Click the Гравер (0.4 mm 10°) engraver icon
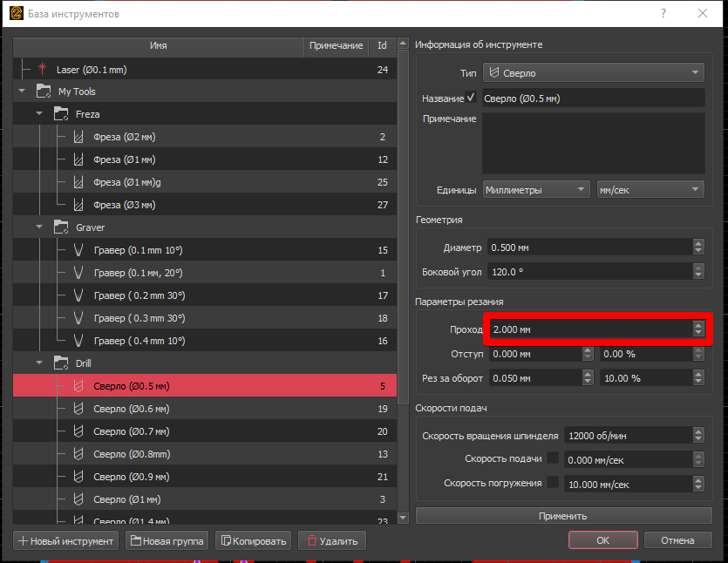Screen dimensions: 728x563 pos(78,341)
